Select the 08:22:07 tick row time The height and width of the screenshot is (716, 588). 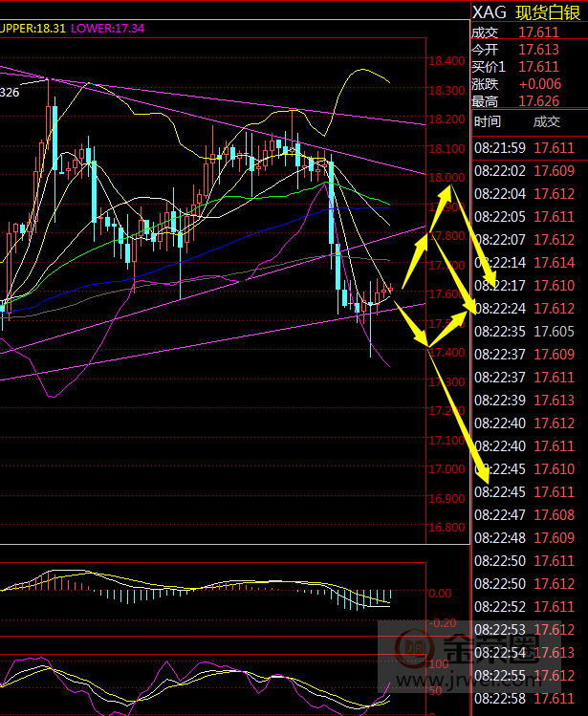click(500, 240)
